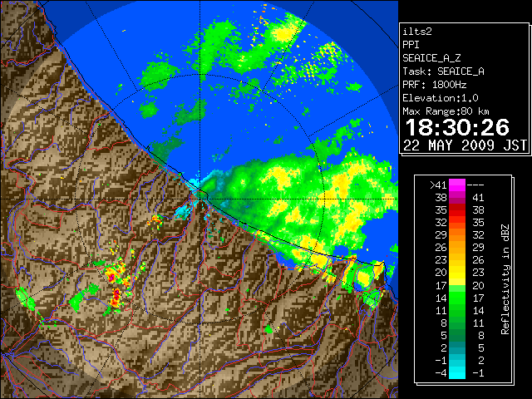Click the orange 29–32 dBZ legend swatch

[x=457, y=234]
